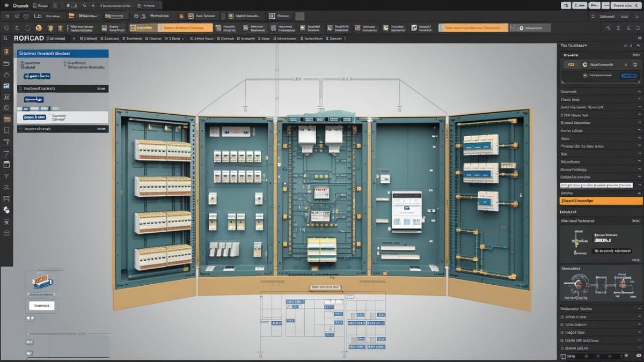Click the hand icon in the left sidebar
644x362 pixels.
pos(6,210)
